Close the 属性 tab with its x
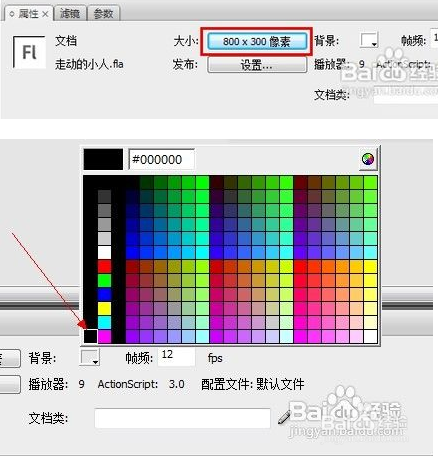 coord(45,14)
